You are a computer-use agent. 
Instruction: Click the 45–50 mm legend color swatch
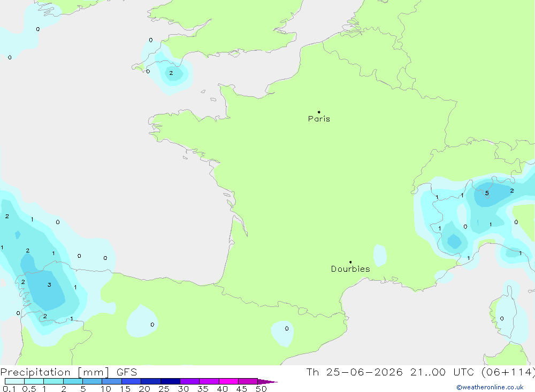pyautogui.click(x=248, y=381)
